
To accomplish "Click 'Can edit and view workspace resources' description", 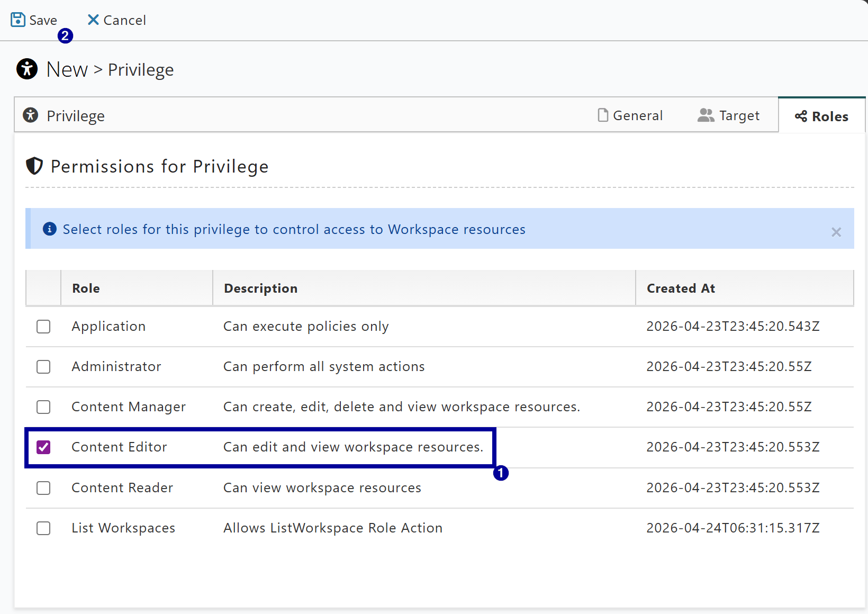I will click(353, 447).
